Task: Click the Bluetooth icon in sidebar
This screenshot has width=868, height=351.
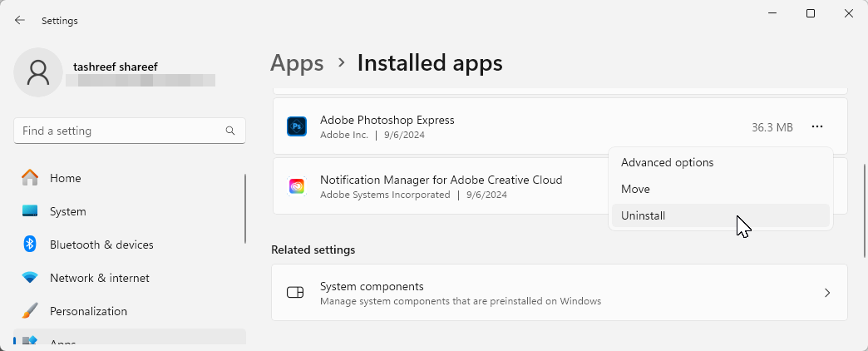Action: pyautogui.click(x=30, y=245)
